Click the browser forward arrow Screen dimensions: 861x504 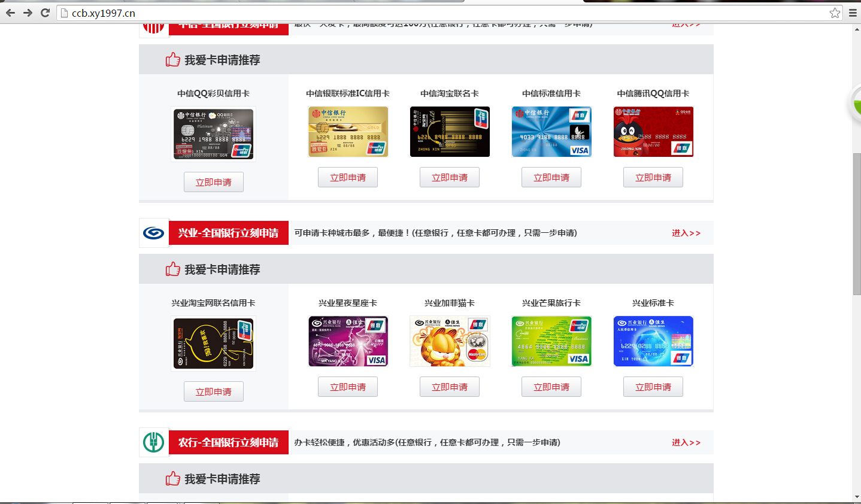(28, 13)
